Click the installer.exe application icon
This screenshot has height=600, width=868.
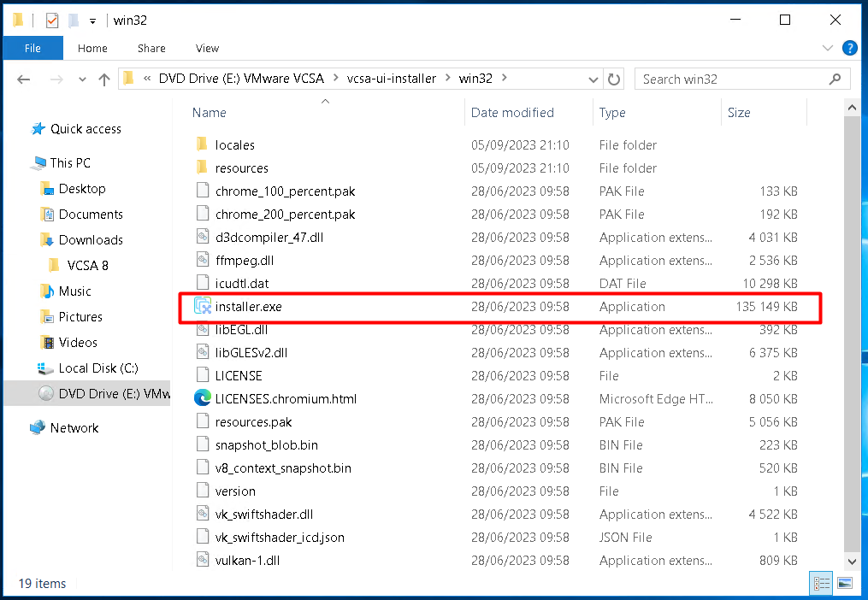click(203, 306)
